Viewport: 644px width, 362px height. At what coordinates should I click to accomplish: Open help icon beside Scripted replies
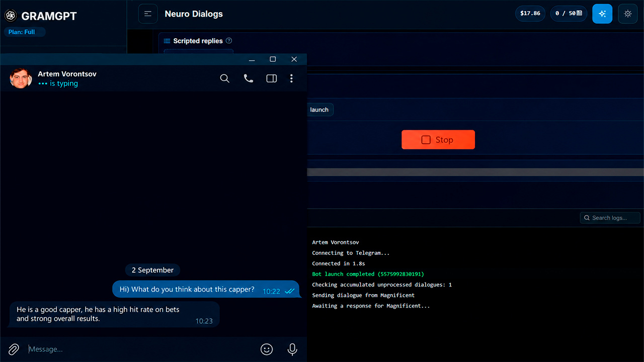[x=229, y=41]
